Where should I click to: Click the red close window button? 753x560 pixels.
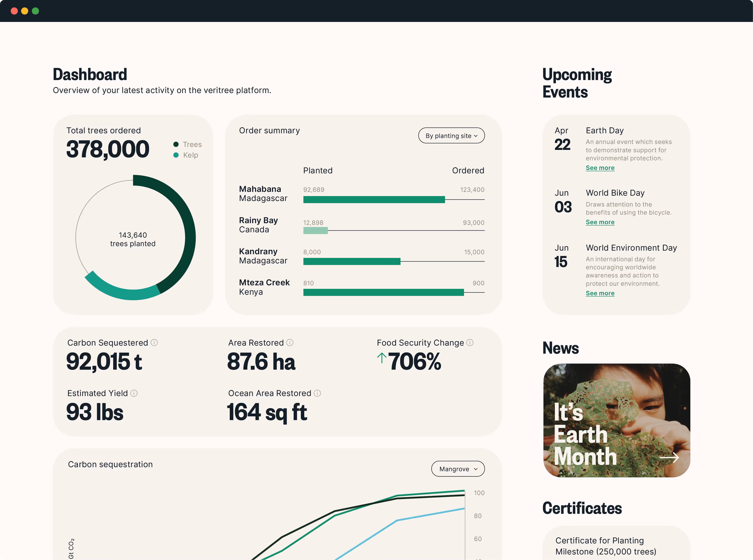(x=14, y=11)
